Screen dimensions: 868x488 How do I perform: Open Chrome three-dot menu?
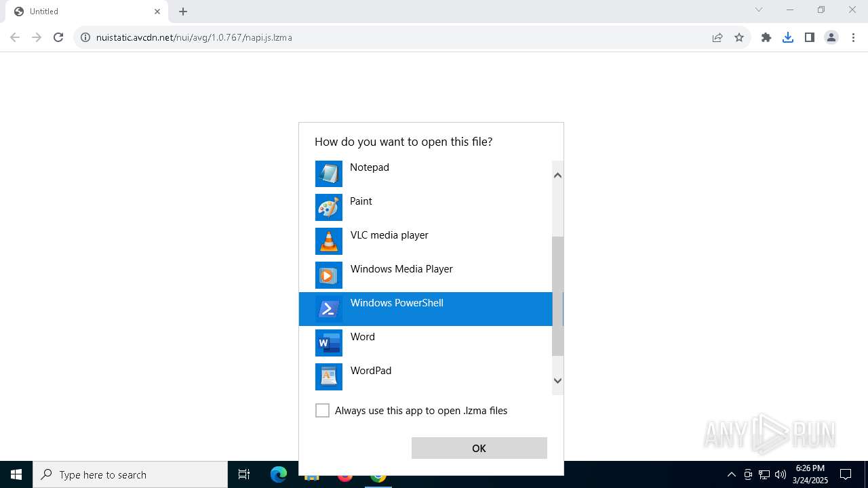coord(853,37)
